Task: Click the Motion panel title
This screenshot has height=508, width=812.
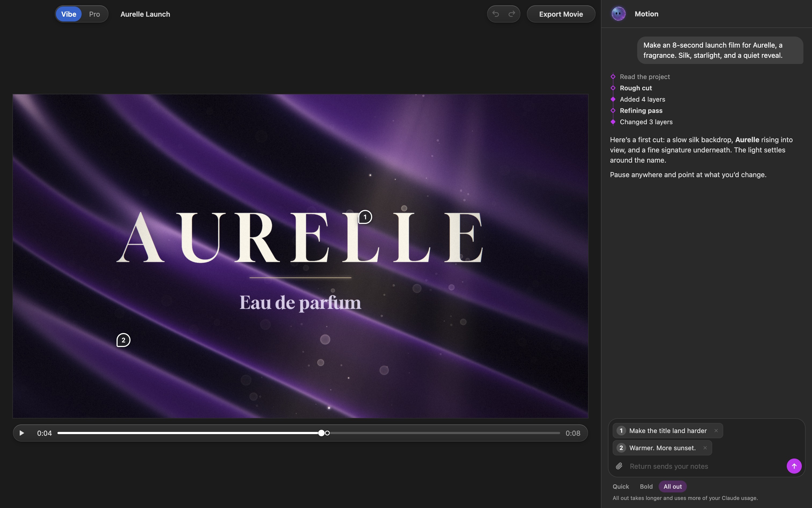Action: coord(646,14)
